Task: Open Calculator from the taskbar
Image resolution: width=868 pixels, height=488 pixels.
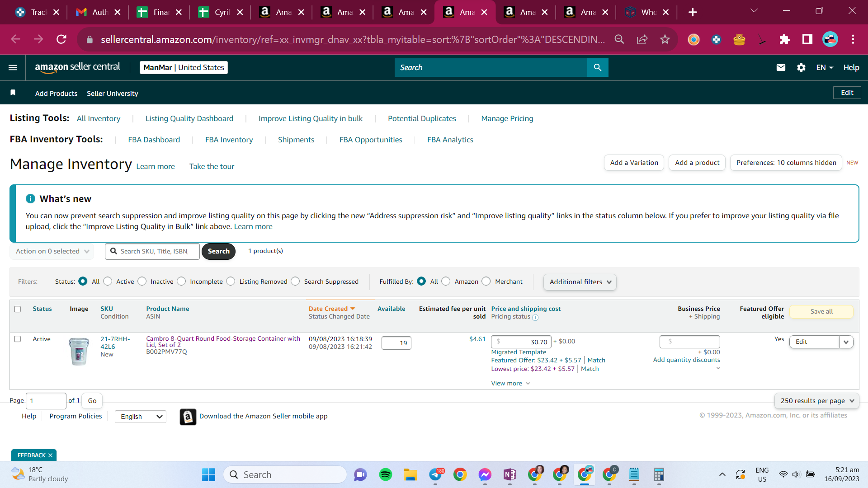Action: click(x=659, y=474)
